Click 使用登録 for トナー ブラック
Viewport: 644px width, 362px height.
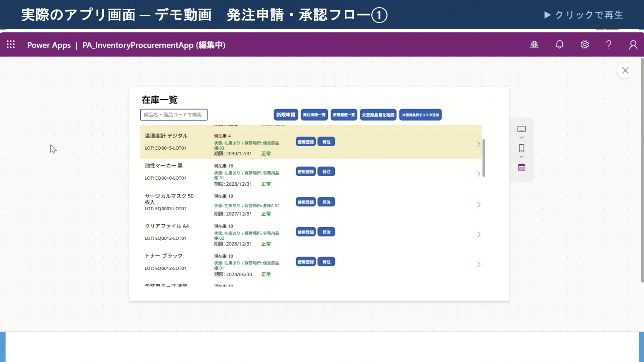point(306,262)
